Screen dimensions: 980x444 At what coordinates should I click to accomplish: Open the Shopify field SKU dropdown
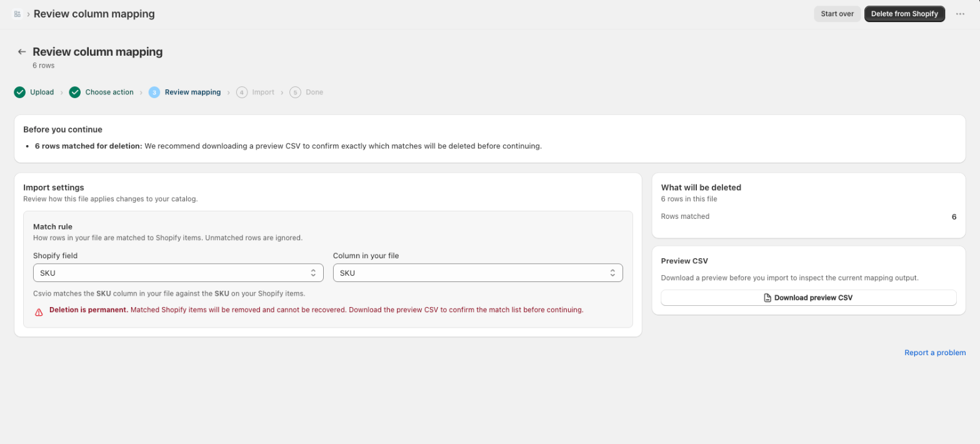pos(178,273)
